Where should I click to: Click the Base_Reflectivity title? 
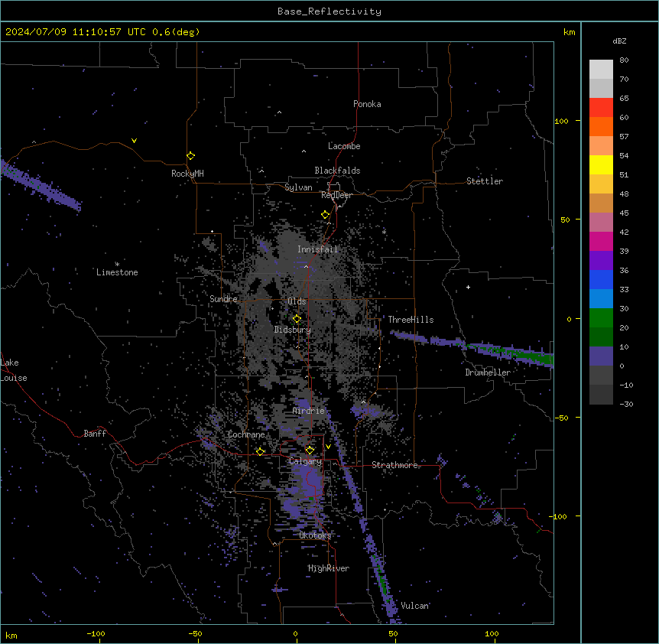(x=329, y=11)
